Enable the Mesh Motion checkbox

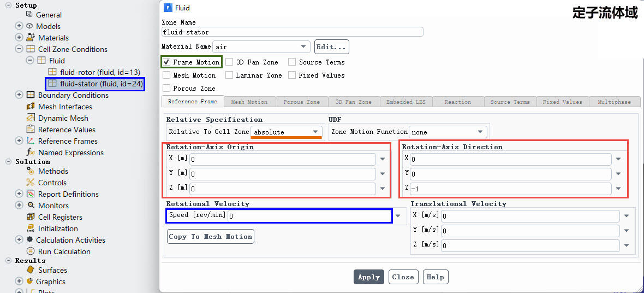(x=167, y=75)
